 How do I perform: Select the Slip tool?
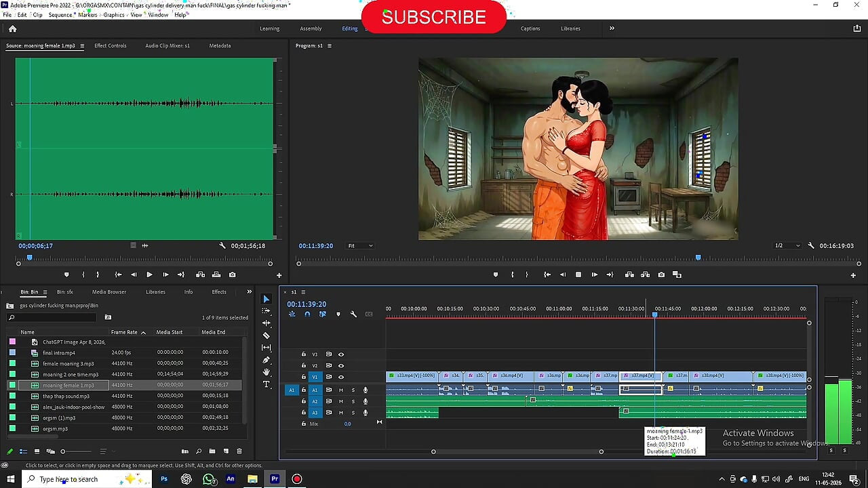(x=266, y=348)
